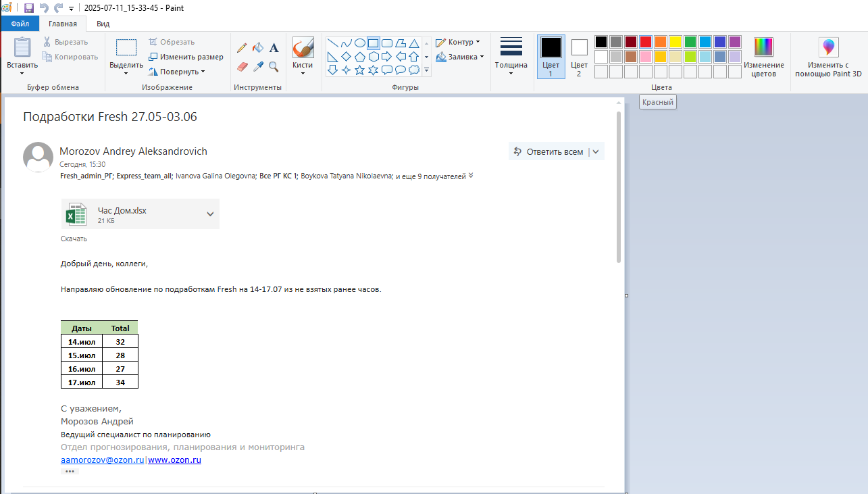Select the Pencil tool
Viewport: 868px width, 494px height.
242,48
